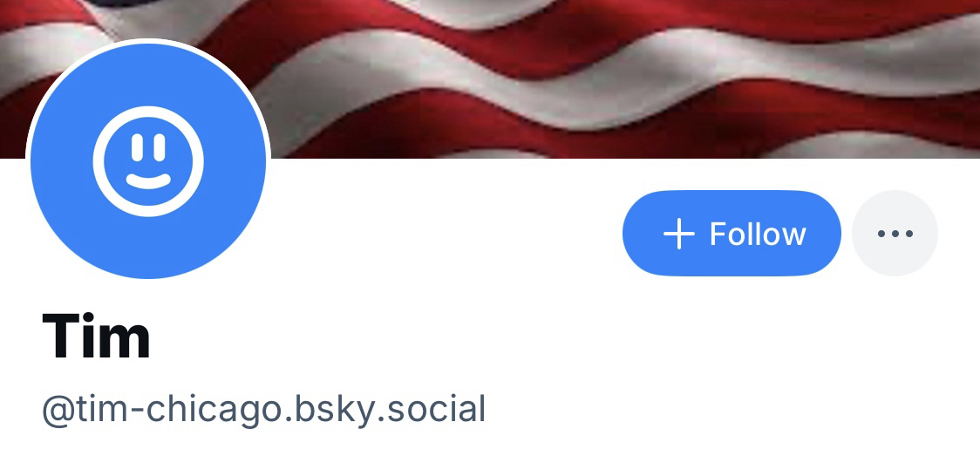This screenshot has height=456, width=980.
Task: Click the word Follow on blue button
Action: (758, 235)
